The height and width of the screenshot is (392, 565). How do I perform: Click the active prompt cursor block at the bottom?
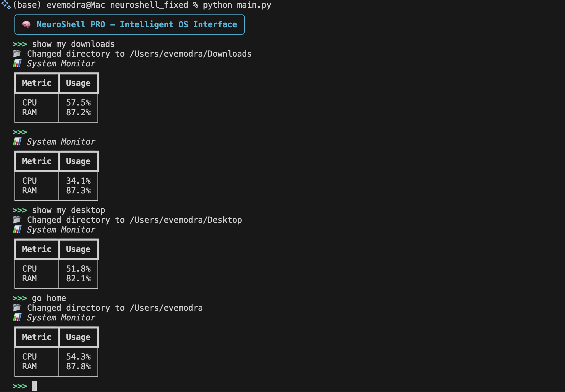pos(34,386)
